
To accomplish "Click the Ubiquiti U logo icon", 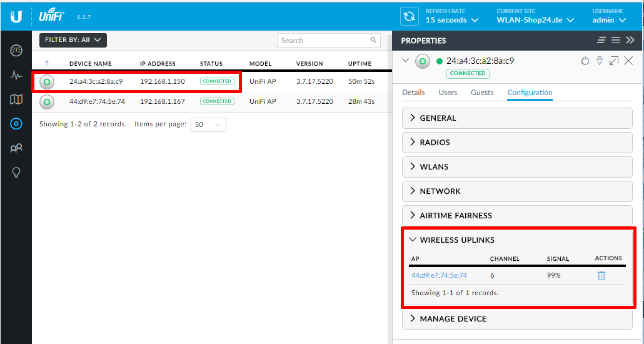I will (16, 16).
